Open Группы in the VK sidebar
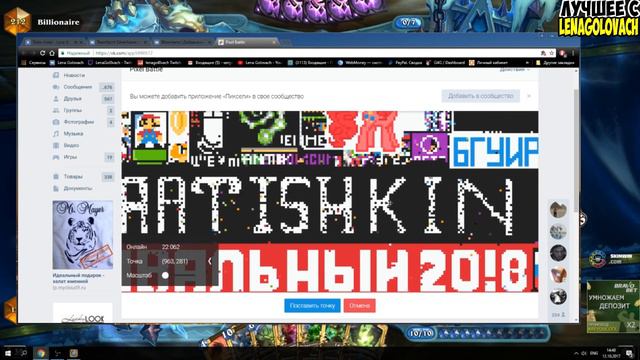The height and width of the screenshot is (360, 640). pos(73,110)
